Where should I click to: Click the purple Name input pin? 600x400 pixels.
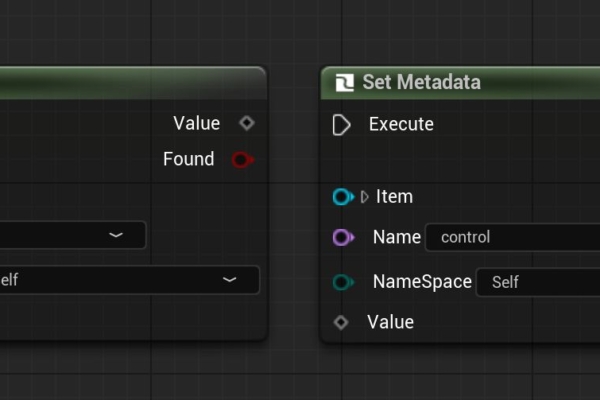(343, 237)
